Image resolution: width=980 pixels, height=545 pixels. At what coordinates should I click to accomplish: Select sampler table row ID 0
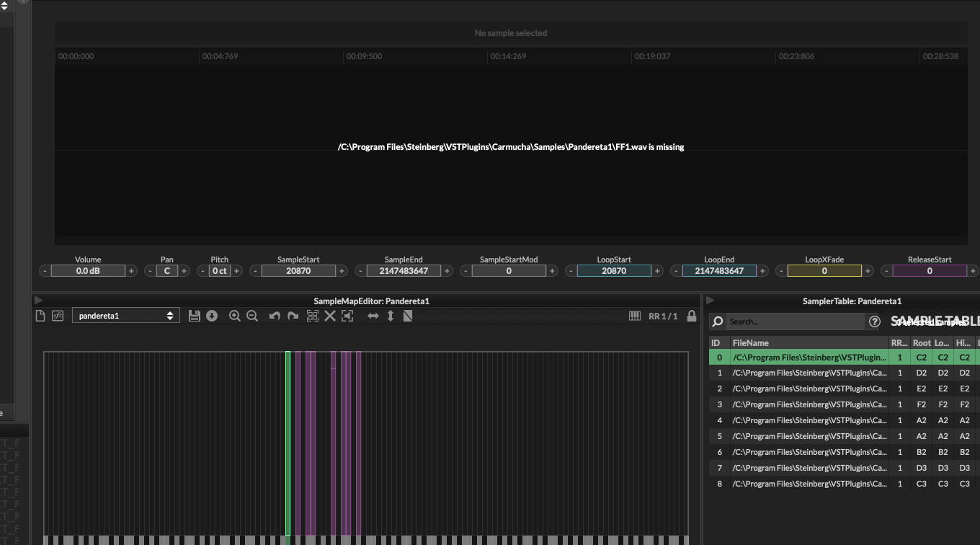click(x=845, y=358)
